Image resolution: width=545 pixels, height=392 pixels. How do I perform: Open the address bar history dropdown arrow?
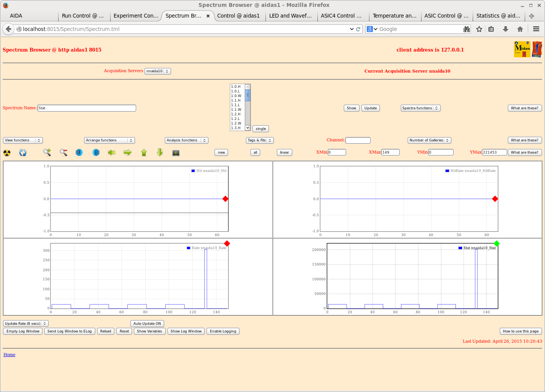pyautogui.click(x=351, y=29)
